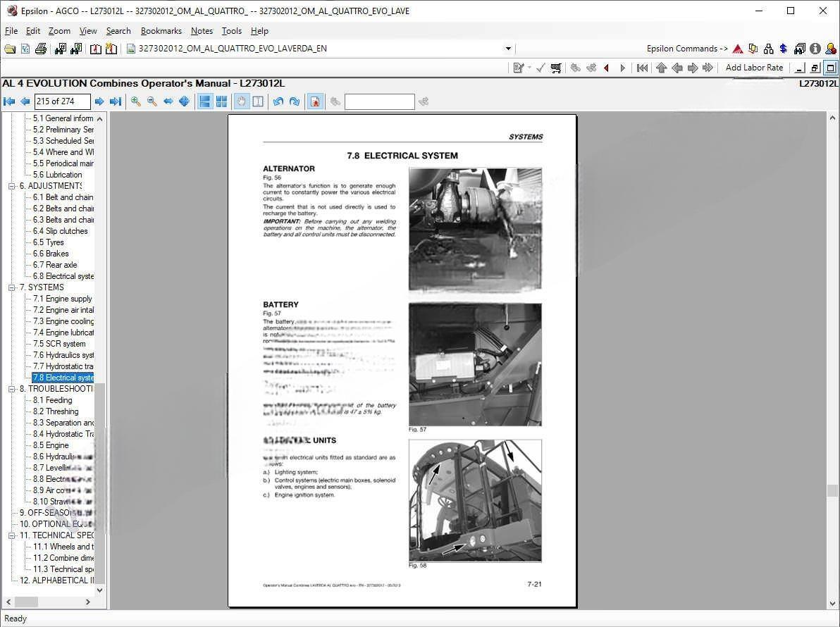
Task: Click the info circle icon
Action: tap(815, 49)
